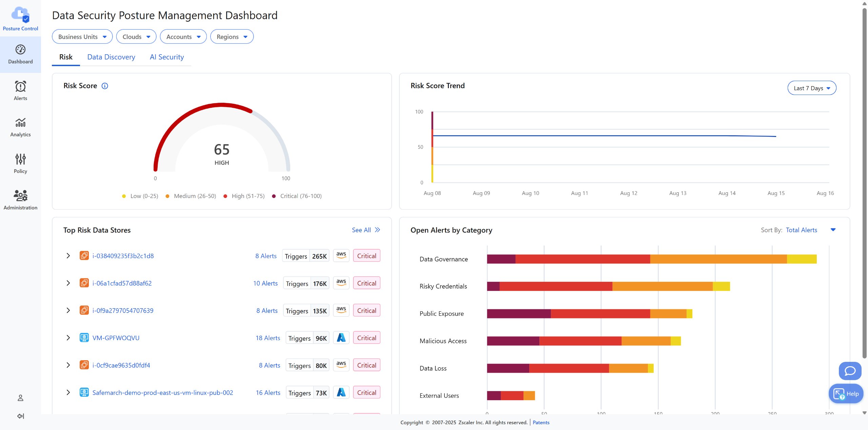Expand the VM-GPFWOQVU row chevron
The image size is (868, 430).
(68, 338)
